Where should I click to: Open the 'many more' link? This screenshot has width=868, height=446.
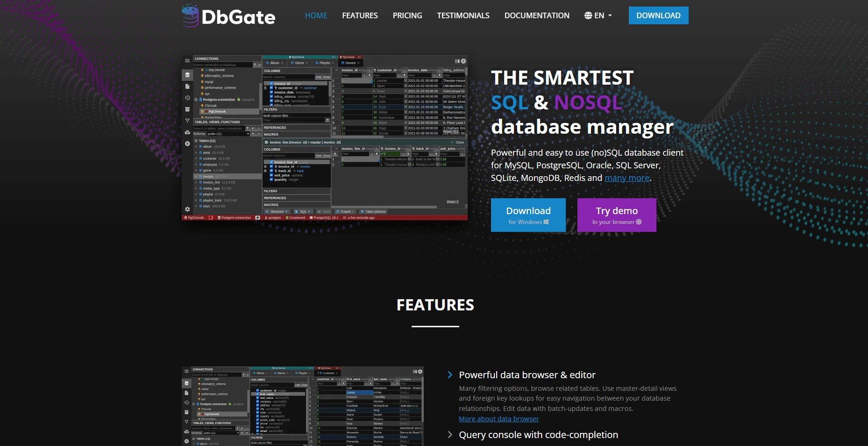point(626,178)
